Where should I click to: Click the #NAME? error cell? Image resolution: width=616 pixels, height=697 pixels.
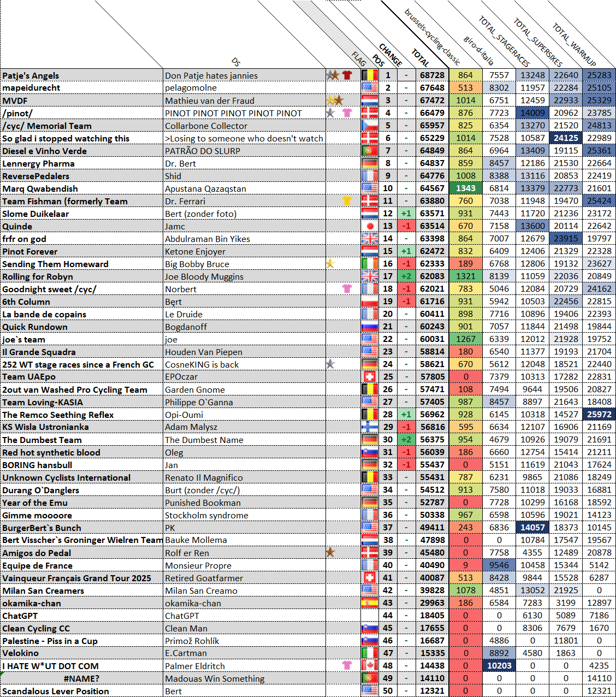(x=81, y=678)
